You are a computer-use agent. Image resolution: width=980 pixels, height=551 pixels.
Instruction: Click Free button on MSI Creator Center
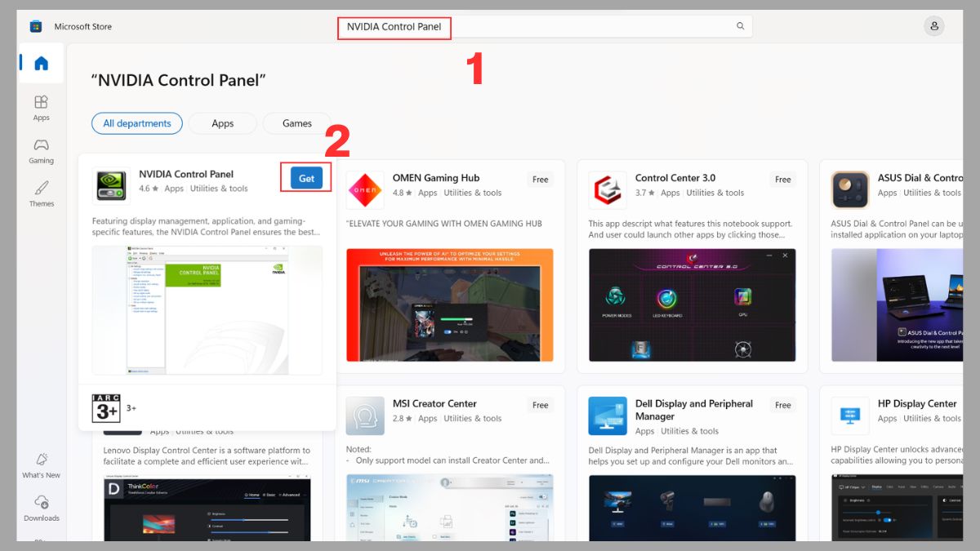coord(541,405)
